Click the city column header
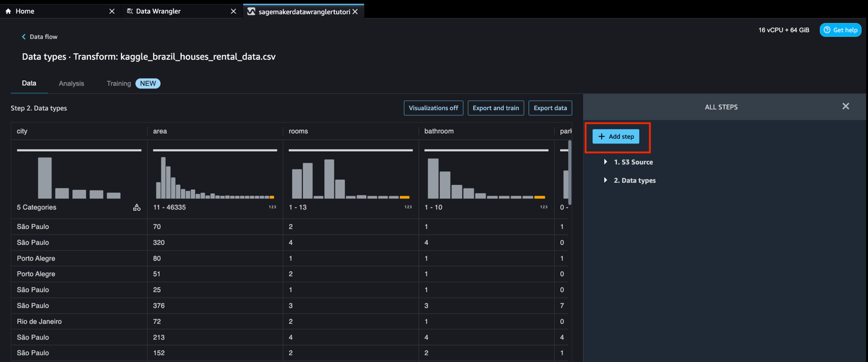The image size is (868, 362). pyautogui.click(x=79, y=131)
